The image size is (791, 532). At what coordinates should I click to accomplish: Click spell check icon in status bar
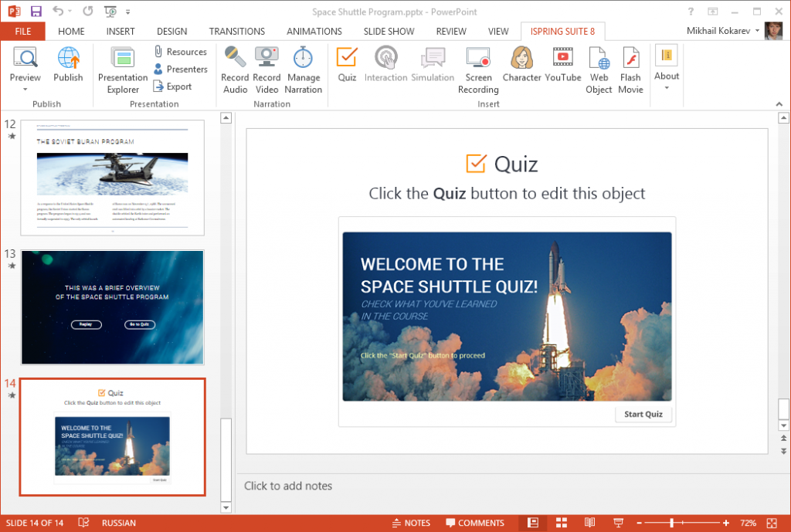83,523
